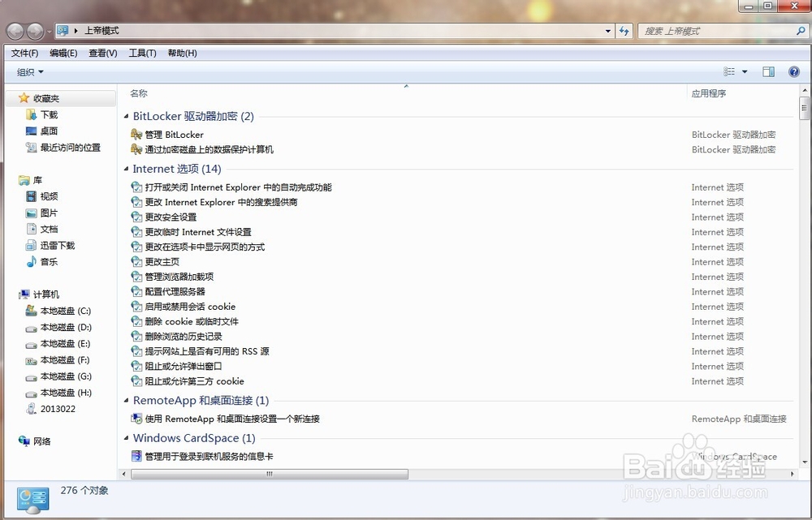
Task: Toggle the preview pane icon
Action: pos(768,71)
